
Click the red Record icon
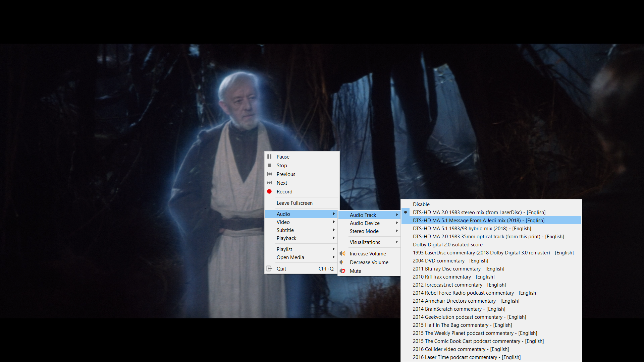pyautogui.click(x=269, y=191)
